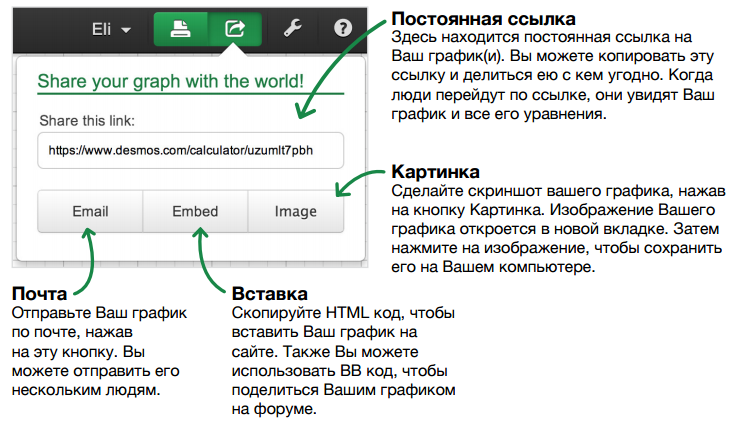
Task: Click the 'Постоянная ссылка' heading
Action: [x=483, y=19]
